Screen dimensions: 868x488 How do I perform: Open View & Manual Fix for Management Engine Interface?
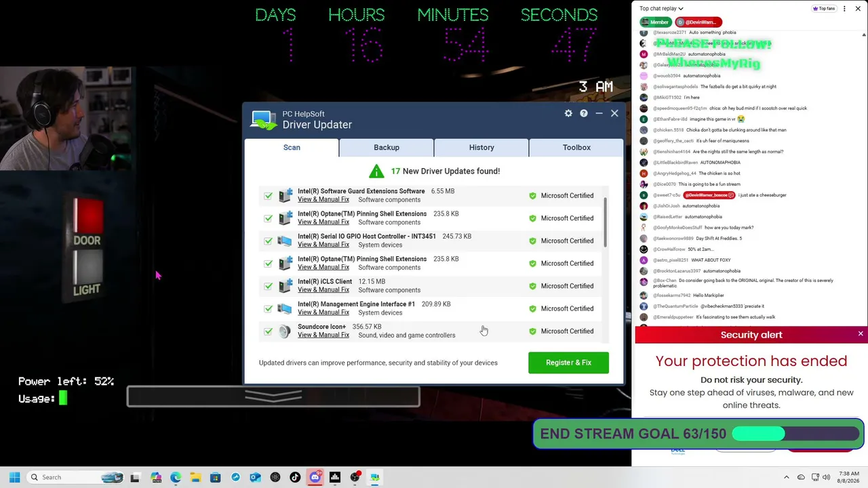point(323,312)
